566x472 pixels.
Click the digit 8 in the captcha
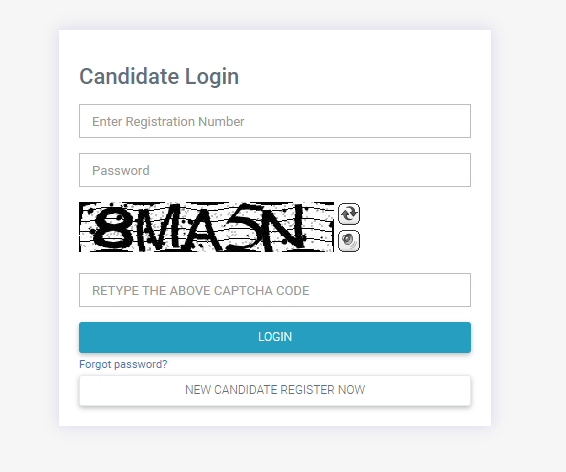(111, 228)
